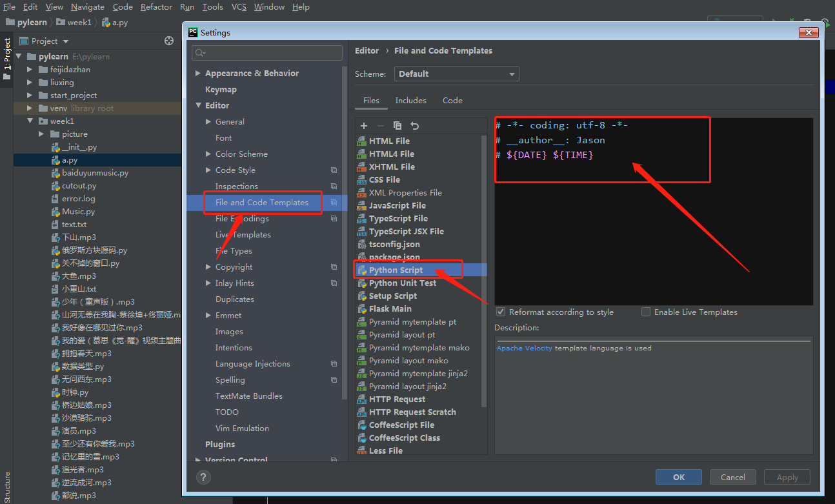
Task: Open the File menu
Action: click(9, 6)
